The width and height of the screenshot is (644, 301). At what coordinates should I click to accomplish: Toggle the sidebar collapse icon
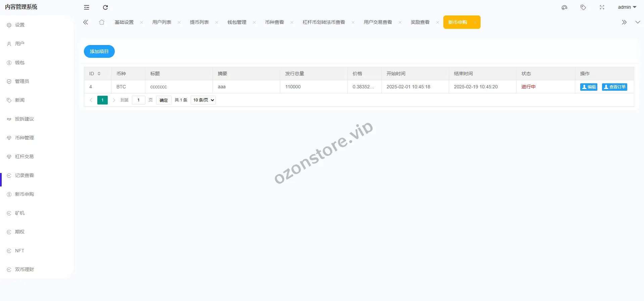(x=87, y=7)
